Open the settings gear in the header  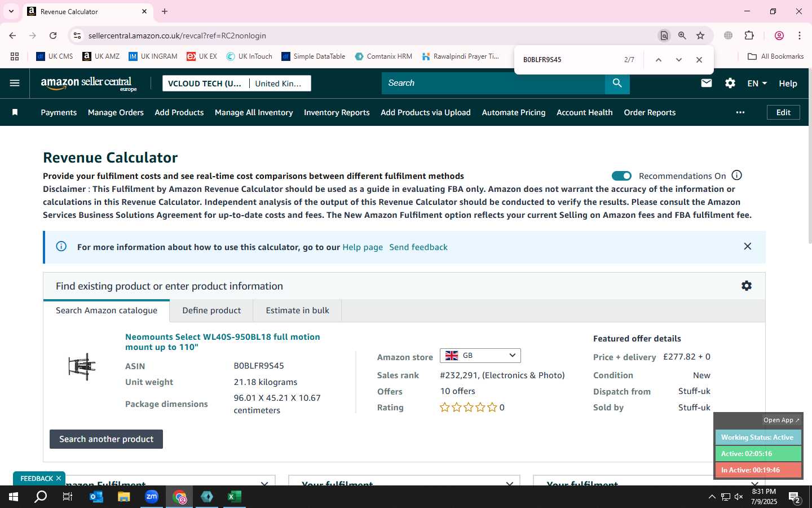click(730, 83)
